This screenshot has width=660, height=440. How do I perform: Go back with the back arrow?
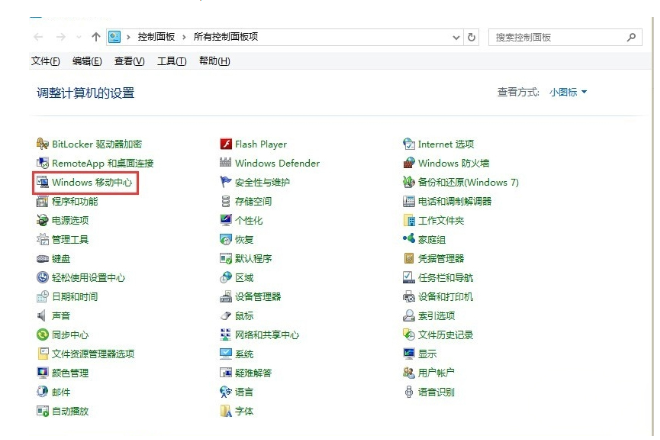click(39, 37)
